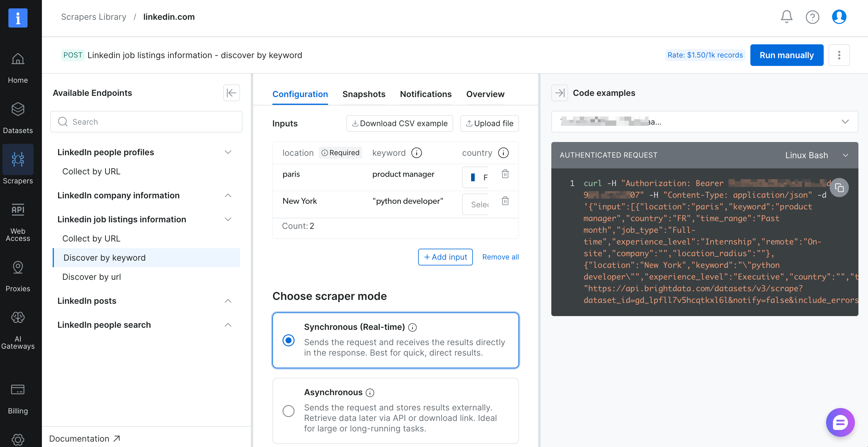The height and width of the screenshot is (447, 868).
Task: Open the API token selector dropdown
Action: coord(705,121)
